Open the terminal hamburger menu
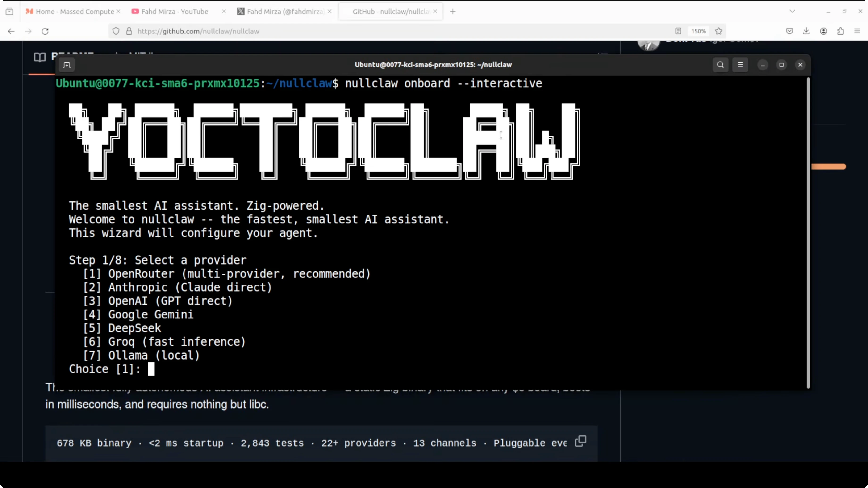Image resolution: width=868 pixels, height=488 pixels. tap(740, 65)
